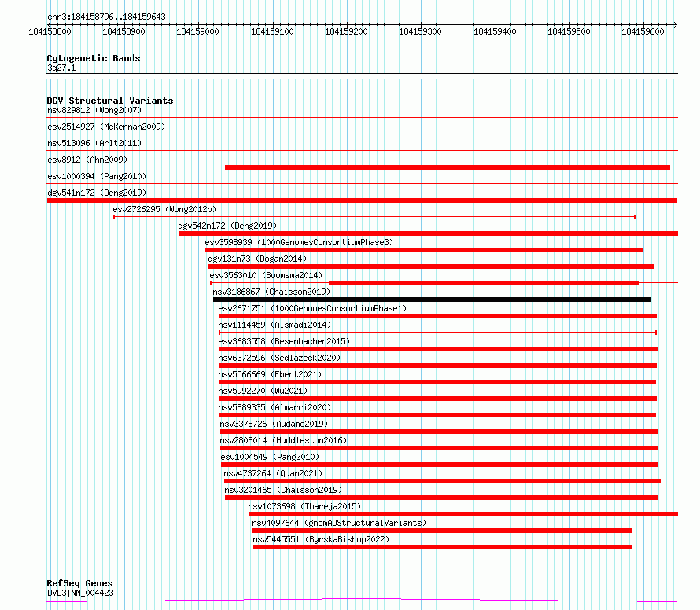Open nsv2808014 (Huddleston2016) variant entry
The width and height of the screenshot is (700, 610).
point(283,440)
